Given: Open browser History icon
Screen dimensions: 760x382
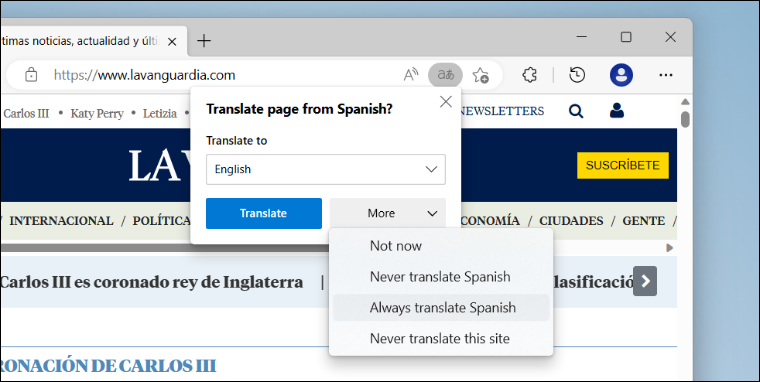Looking at the screenshot, I should coord(577,75).
